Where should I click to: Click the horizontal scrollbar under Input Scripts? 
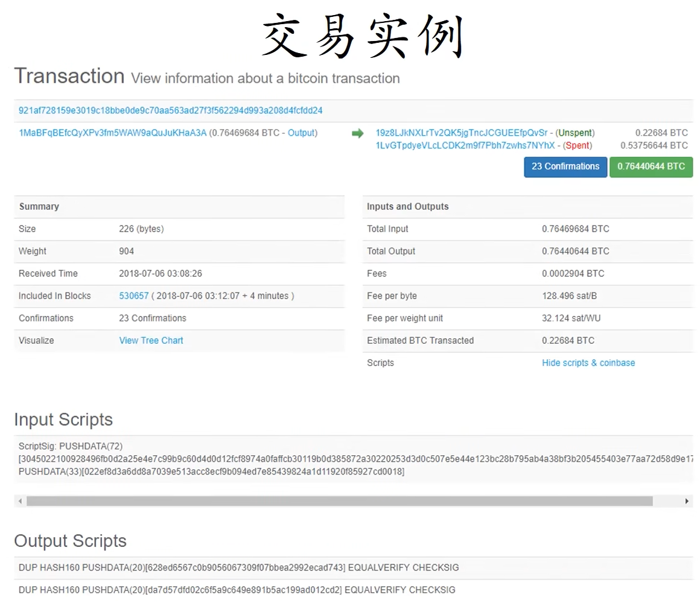pyautogui.click(x=338, y=501)
